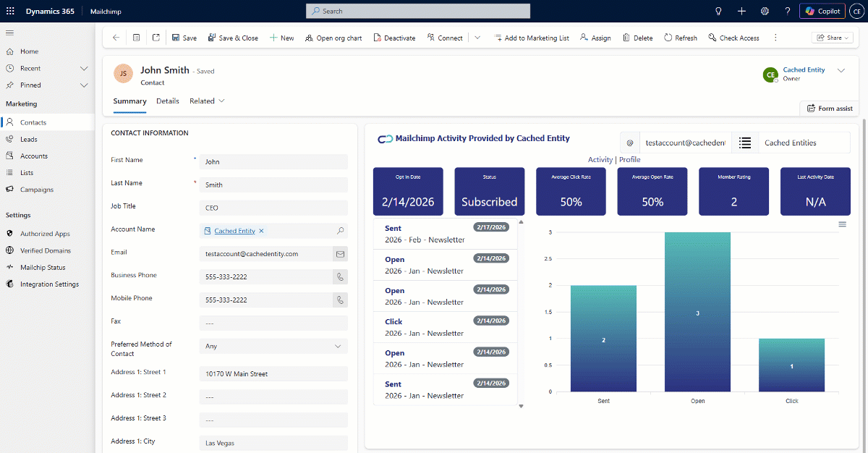Open the record set list icon

[136, 38]
